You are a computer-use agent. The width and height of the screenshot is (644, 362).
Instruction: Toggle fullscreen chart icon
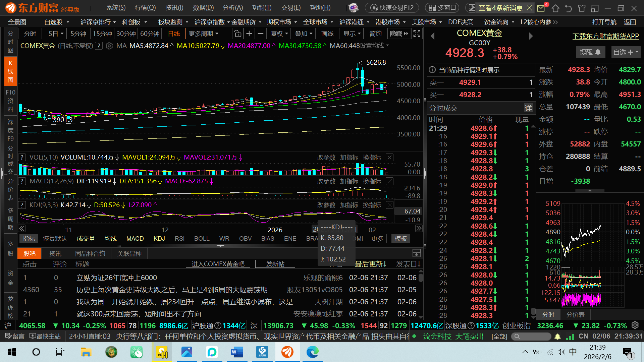pos(417,34)
